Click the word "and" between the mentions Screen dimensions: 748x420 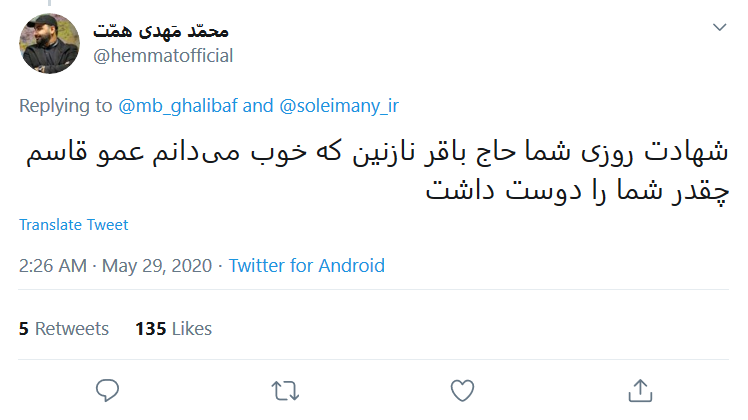257,105
